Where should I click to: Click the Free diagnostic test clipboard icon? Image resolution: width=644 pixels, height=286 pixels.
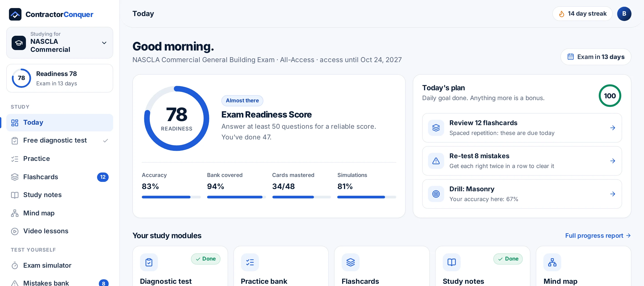click(x=15, y=141)
